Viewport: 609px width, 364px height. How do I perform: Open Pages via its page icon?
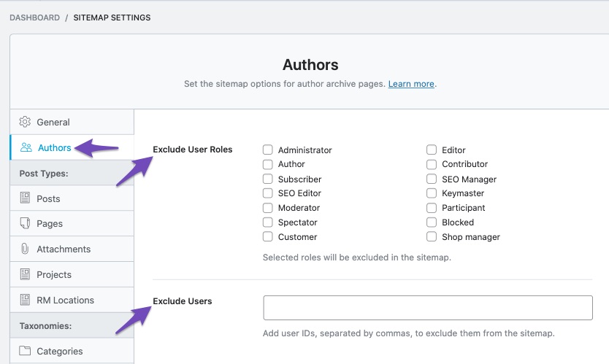pyautogui.click(x=25, y=223)
